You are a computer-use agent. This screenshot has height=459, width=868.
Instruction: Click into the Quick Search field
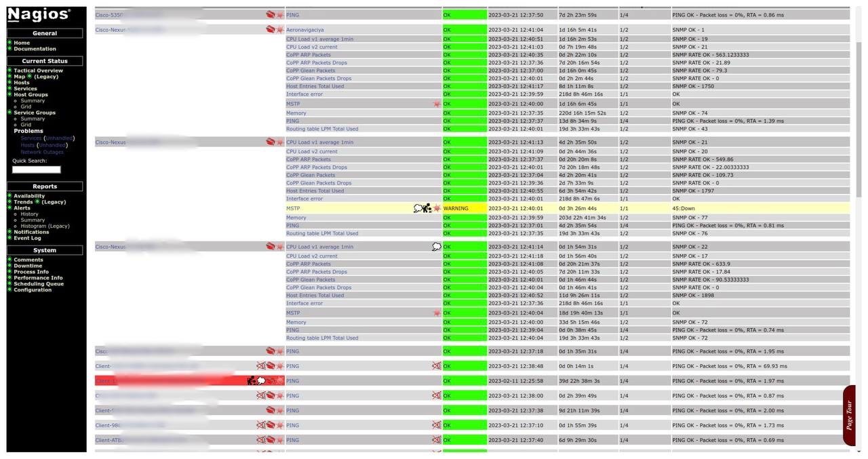(x=37, y=169)
